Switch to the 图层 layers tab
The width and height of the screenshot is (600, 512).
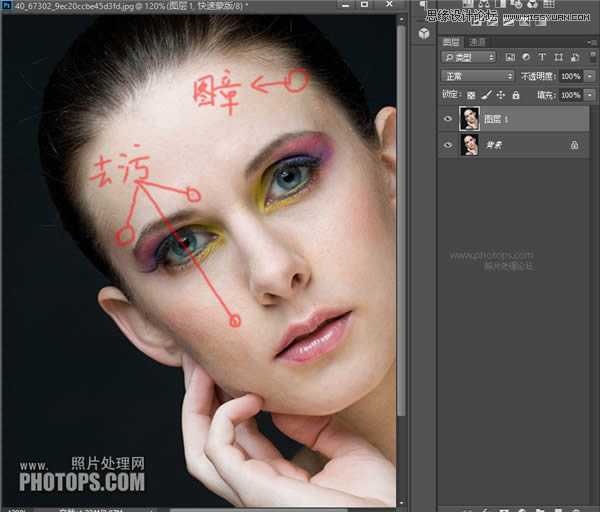(x=451, y=42)
